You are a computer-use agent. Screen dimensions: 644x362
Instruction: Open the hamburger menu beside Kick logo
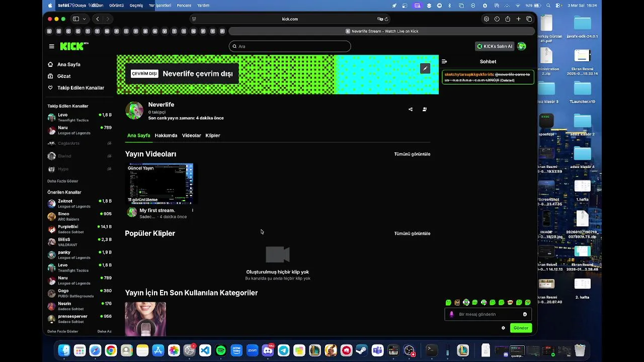pyautogui.click(x=51, y=46)
